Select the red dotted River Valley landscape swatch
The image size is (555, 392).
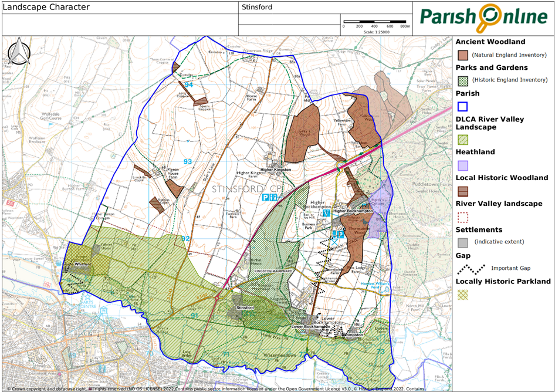point(463,217)
